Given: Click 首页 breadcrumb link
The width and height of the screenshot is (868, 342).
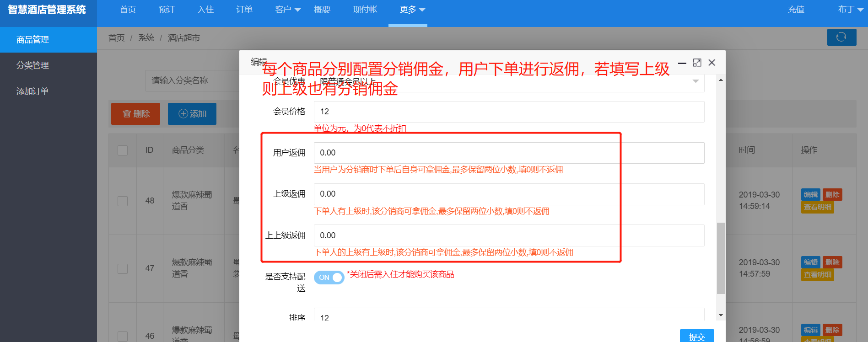Looking at the screenshot, I should click(x=116, y=38).
